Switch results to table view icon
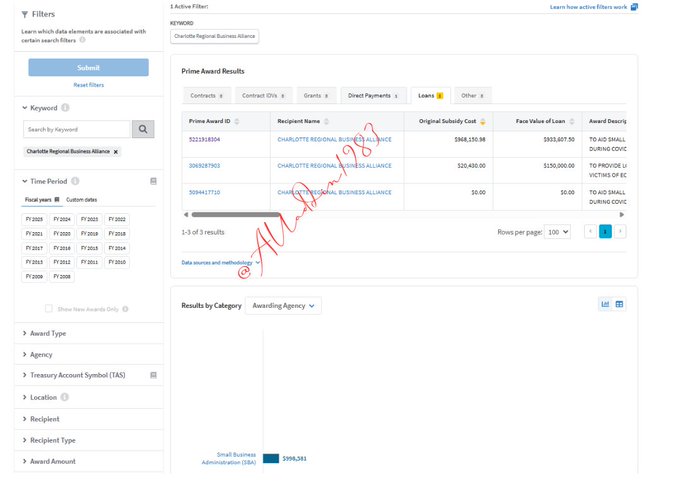This screenshot has height=487, width=680. (x=619, y=304)
